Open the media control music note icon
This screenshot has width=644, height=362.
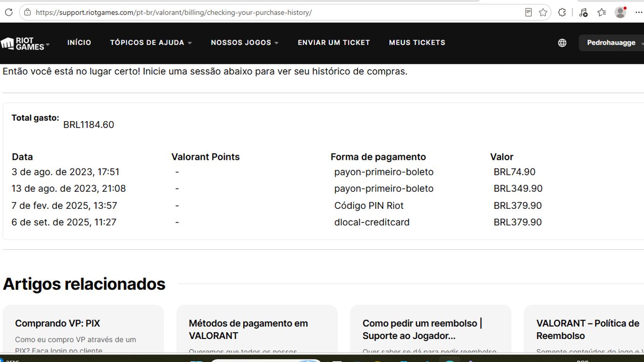[x=583, y=12]
